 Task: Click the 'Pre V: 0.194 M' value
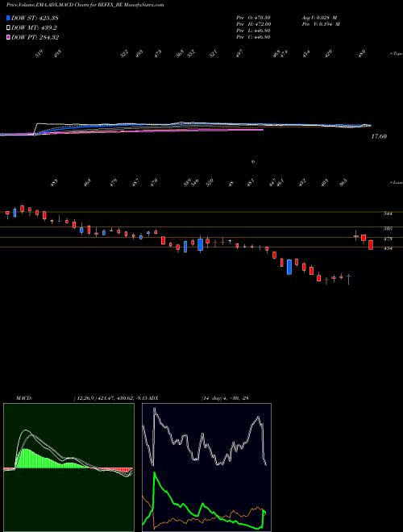(x=320, y=24)
